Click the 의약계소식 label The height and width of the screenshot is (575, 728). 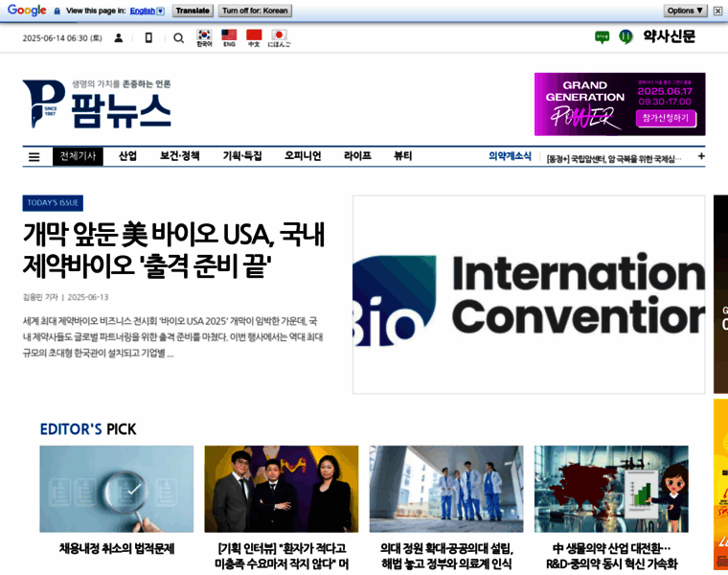point(510,156)
